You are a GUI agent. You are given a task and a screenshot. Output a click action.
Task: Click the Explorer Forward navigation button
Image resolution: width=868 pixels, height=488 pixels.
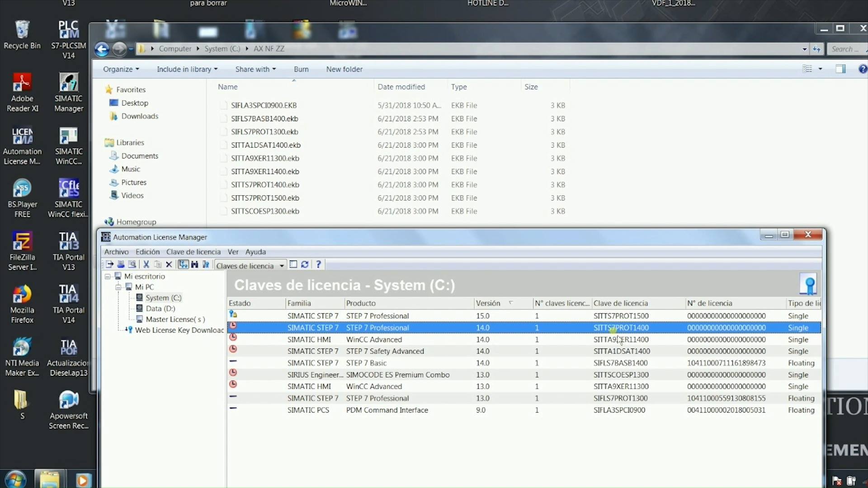[x=119, y=49]
